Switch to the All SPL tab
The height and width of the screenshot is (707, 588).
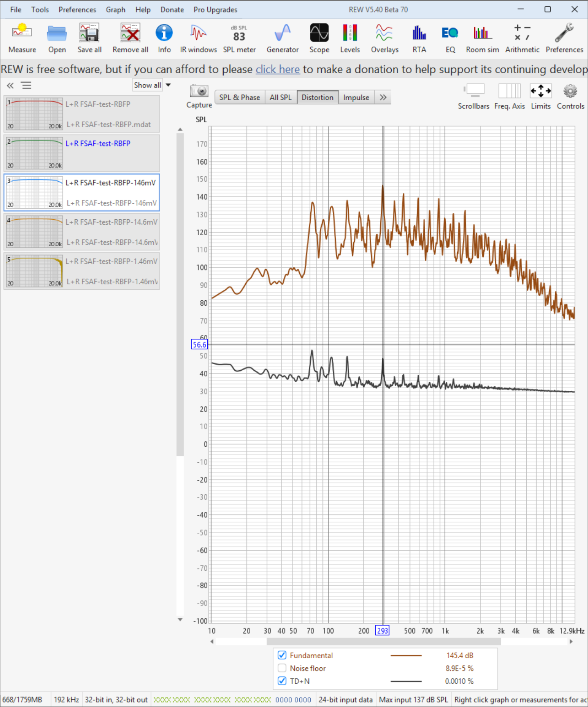click(281, 97)
